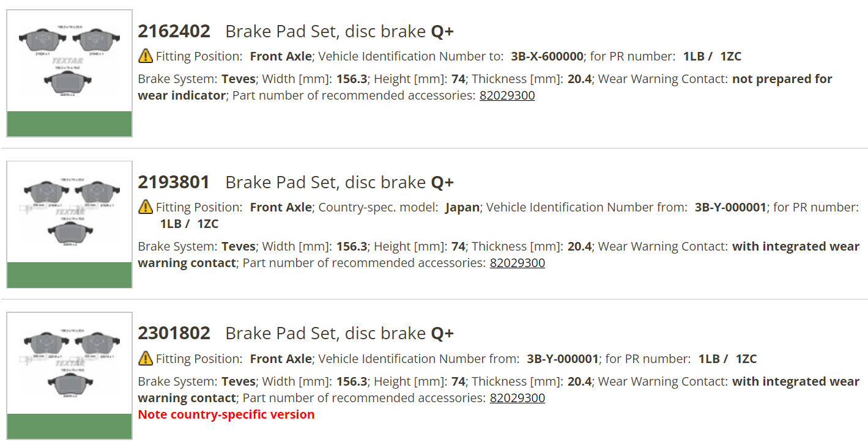Open the brake pad image for 2193801
Viewport: 868px width, 448px height.
tap(69, 212)
